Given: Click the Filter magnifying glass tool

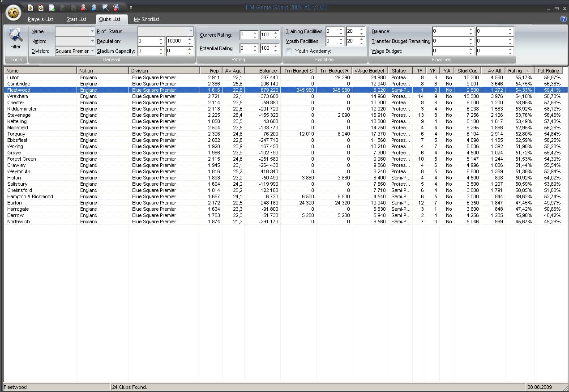Looking at the screenshot, I should (x=16, y=38).
